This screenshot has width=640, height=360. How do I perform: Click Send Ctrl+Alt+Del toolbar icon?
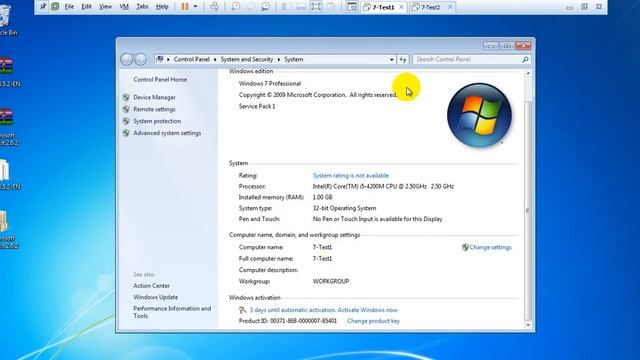coord(214,7)
